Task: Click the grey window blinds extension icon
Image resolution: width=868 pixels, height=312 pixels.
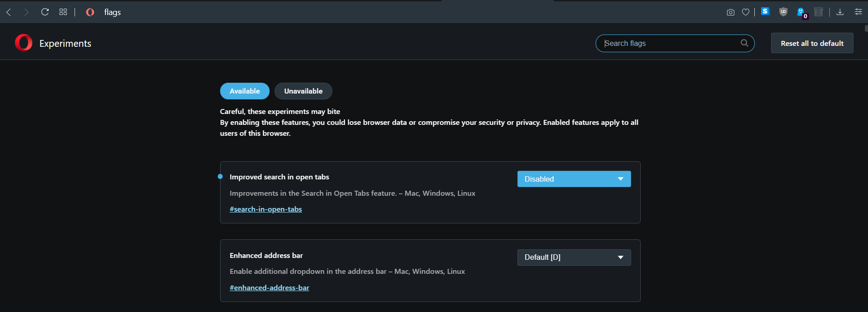Action: point(818,12)
